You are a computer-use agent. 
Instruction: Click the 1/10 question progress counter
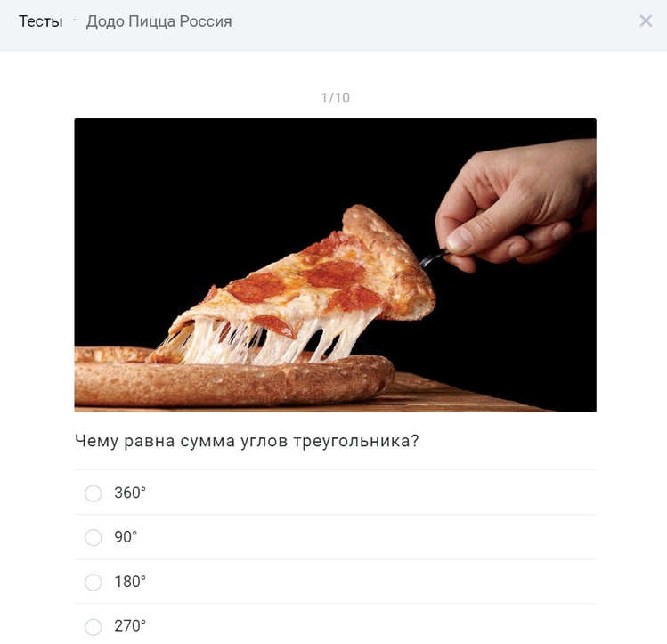click(335, 98)
